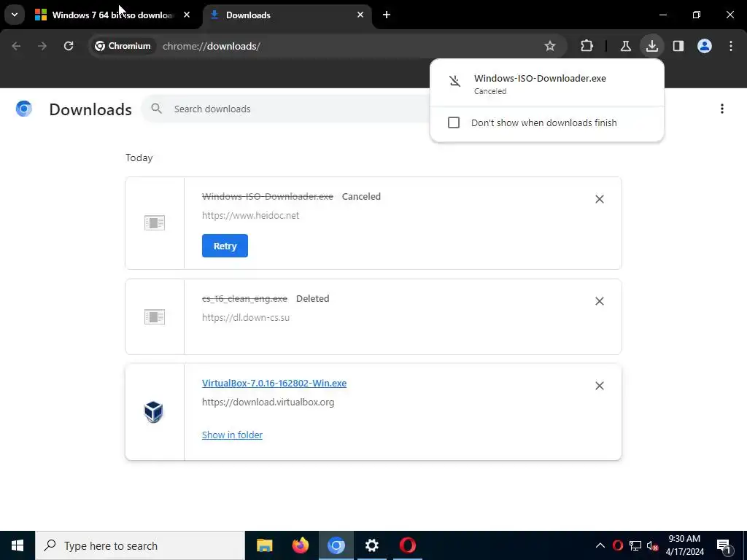Screen dimensions: 747x560
Task: Switch to Chromium taskbar icon
Action: pos(336,545)
